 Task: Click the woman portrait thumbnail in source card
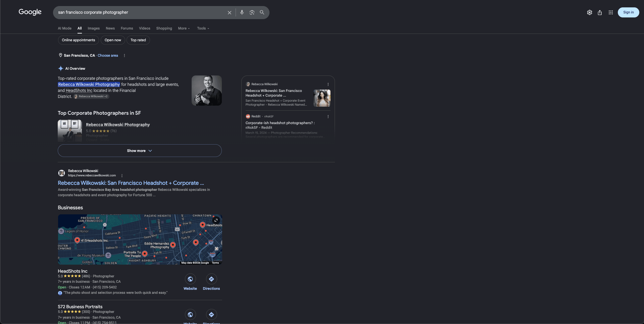pos(322,98)
